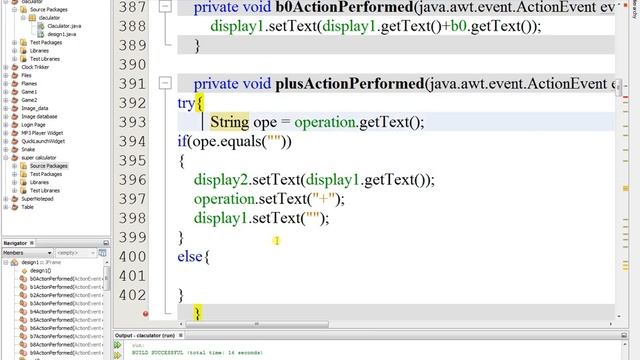The width and height of the screenshot is (640, 360).
Task: Click the super calculator project icon
Action: coord(15,158)
